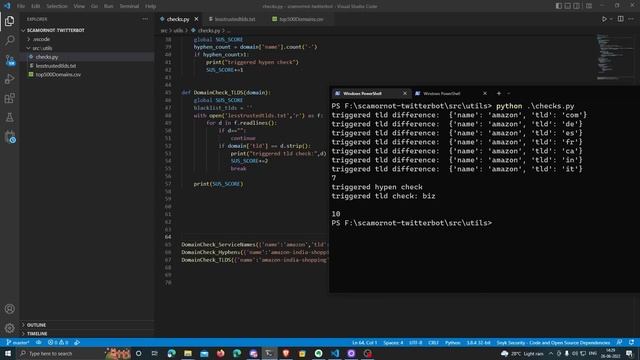Expand the OUTLINE section
640x360 pixels.
click(x=36, y=325)
